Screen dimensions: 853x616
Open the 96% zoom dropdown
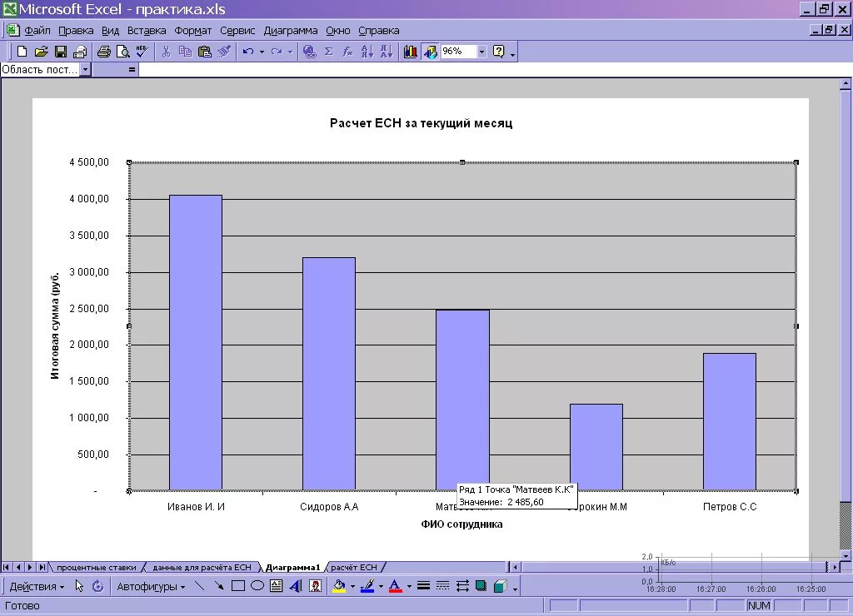coord(481,52)
